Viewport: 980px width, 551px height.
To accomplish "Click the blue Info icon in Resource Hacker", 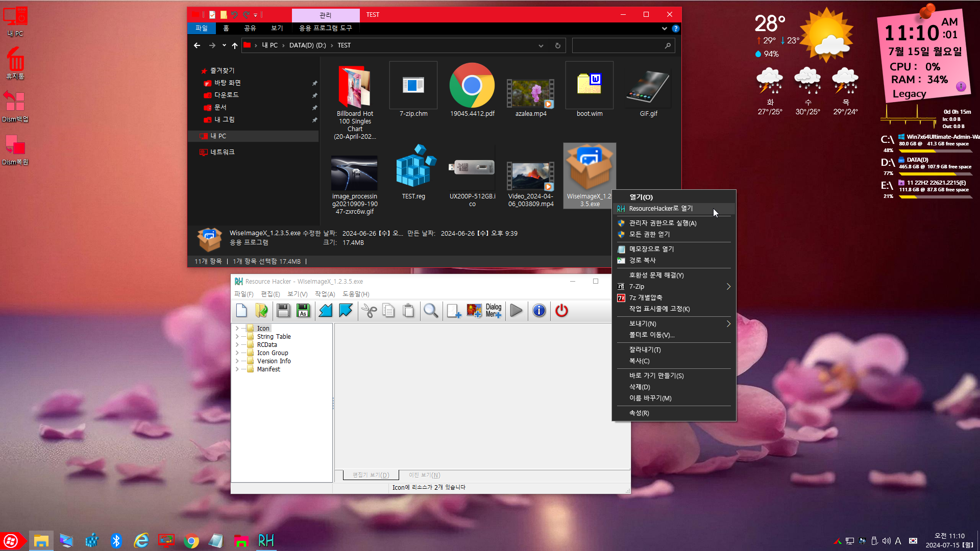I will [x=539, y=310].
